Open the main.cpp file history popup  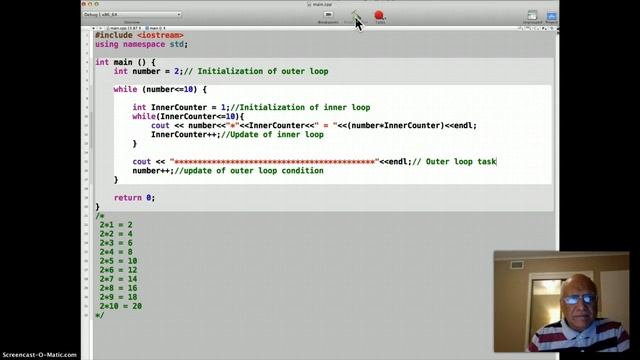coord(125,28)
